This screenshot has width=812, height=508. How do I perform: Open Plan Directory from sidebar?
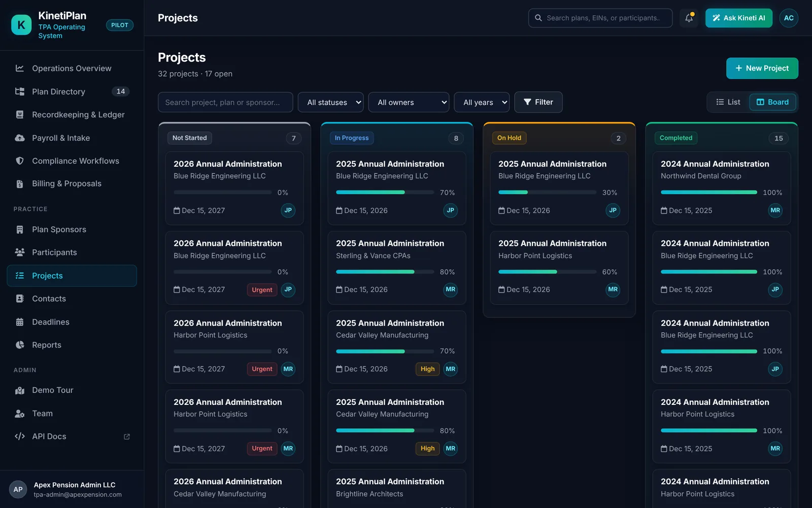pos(72,91)
